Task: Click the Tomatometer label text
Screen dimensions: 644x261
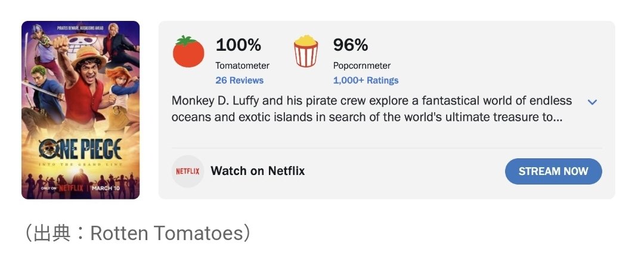Action: pyautogui.click(x=243, y=66)
